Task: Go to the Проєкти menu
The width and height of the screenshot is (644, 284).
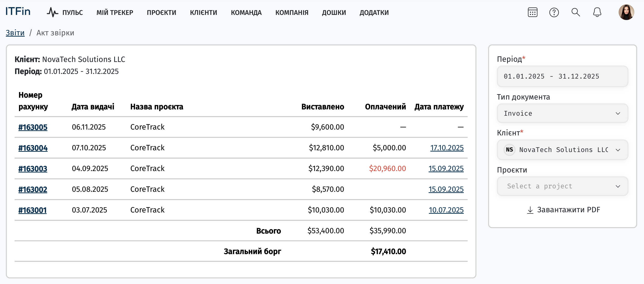Action: [161, 12]
